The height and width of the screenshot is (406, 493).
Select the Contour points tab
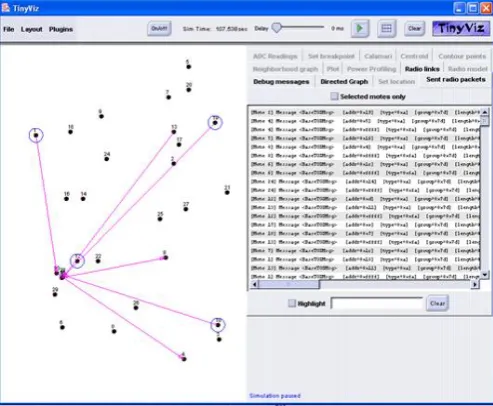coord(462,56)
